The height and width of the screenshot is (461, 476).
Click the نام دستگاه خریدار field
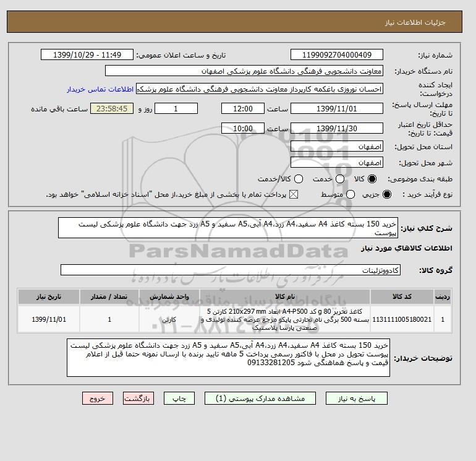tap(244, 71)
